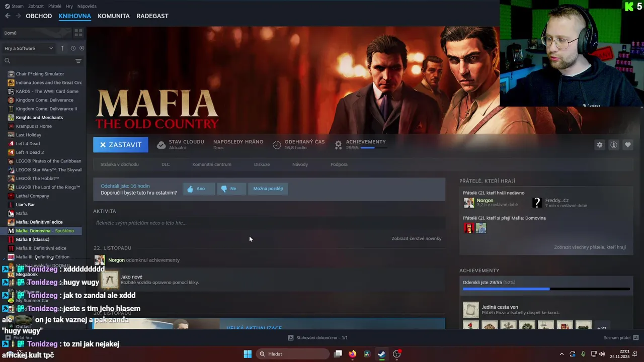This screenshot has width=644, height=362.
Task: Open game settings gear icon
Action: click(x=600, y=145)
